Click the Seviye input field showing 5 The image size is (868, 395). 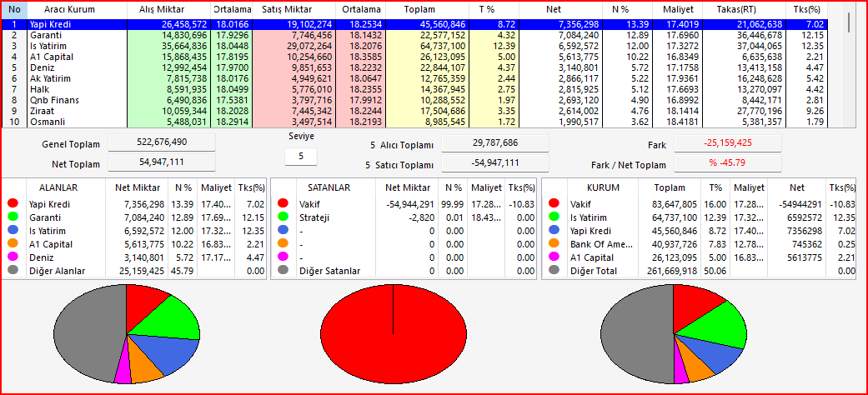[301, 157]
